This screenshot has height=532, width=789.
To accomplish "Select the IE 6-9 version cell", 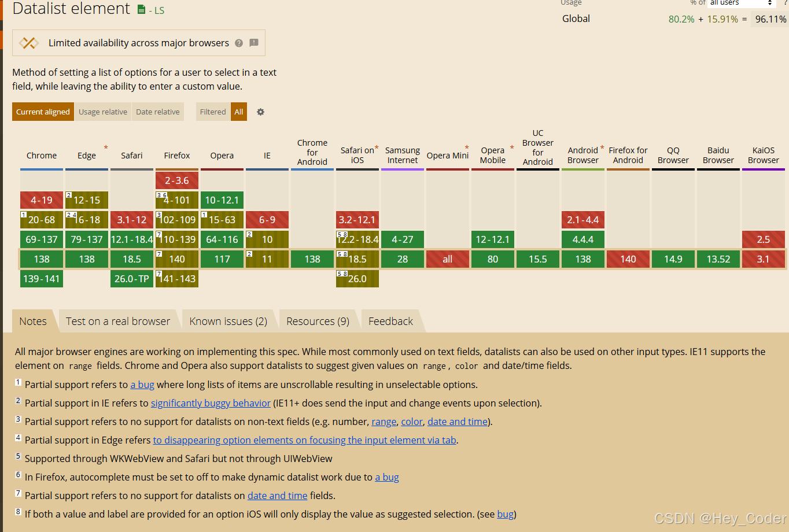I will click(x=267, y=220).
